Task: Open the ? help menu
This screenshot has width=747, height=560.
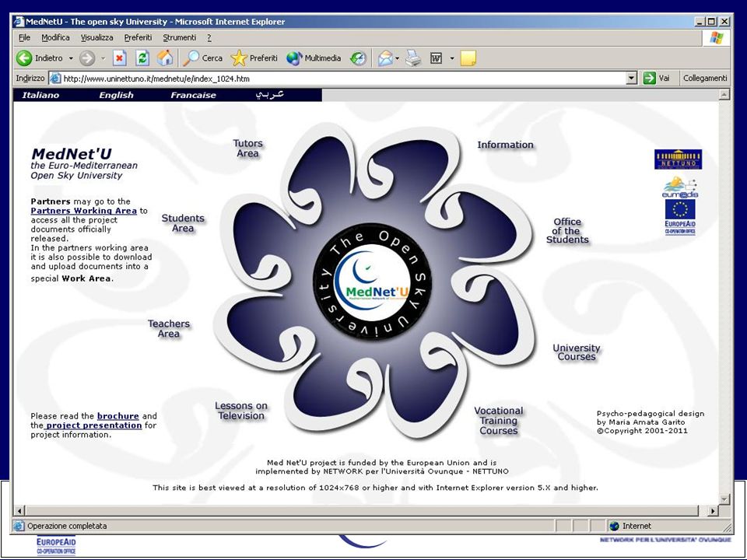Action: coord(209,37)
